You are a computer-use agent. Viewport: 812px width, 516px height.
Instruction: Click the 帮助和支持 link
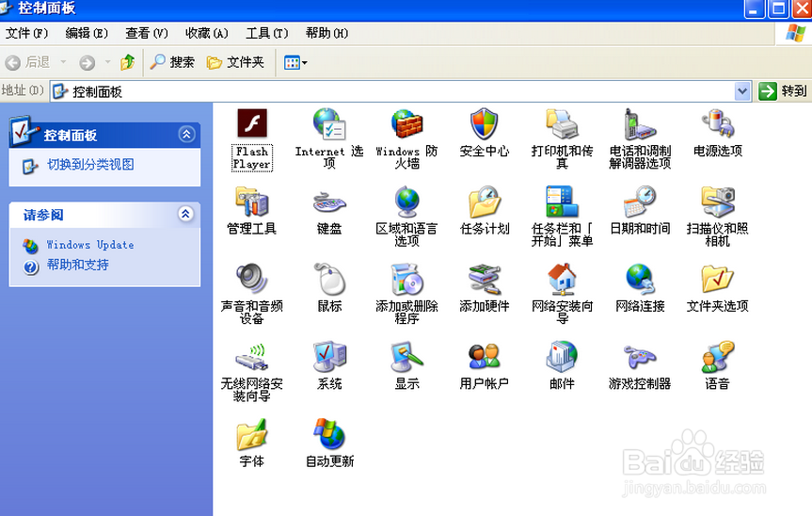[x=78, y=265]
